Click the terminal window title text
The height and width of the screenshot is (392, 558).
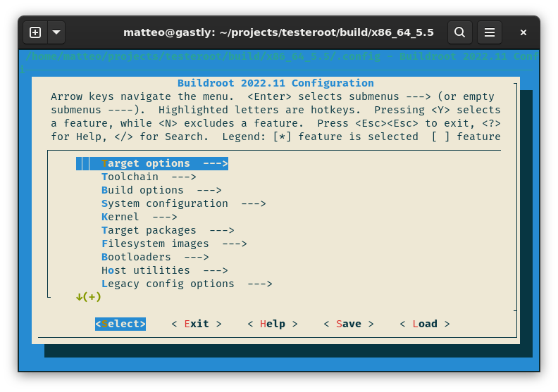coord(278,32)
